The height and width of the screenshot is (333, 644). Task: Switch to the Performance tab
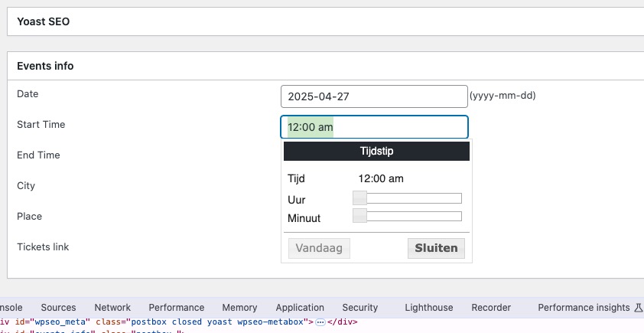click(x=176, y=308)
